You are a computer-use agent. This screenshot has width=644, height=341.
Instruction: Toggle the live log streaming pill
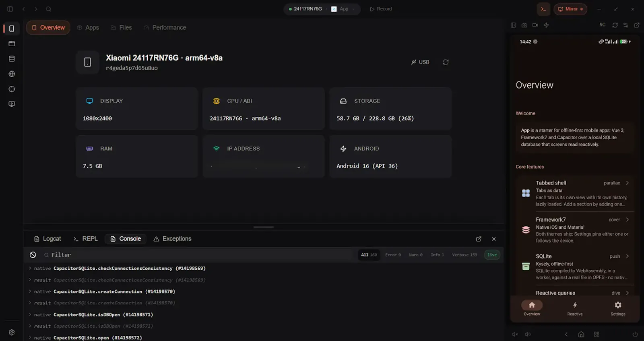click(x=492, y=255)
